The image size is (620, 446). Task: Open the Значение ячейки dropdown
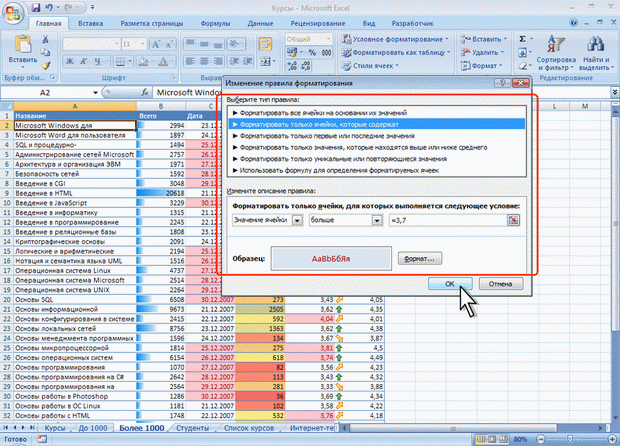pyautogui.click(x=297, y=220)
